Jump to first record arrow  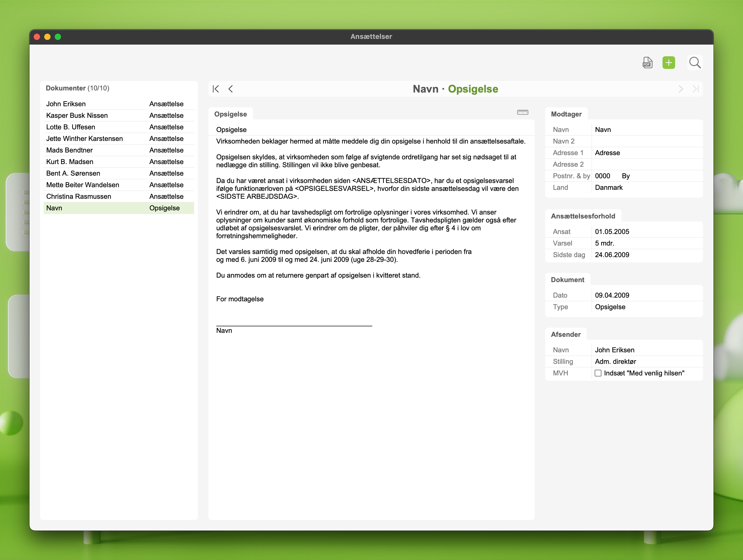point(216,89)
